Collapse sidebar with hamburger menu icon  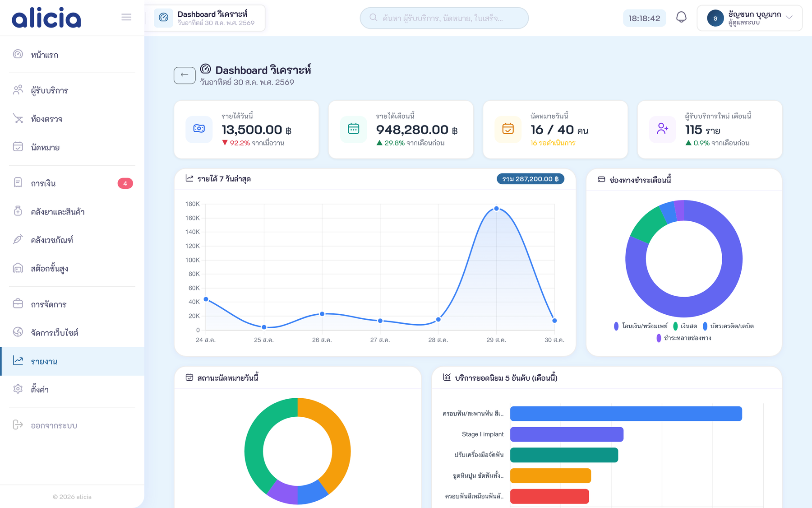[126, 17]
